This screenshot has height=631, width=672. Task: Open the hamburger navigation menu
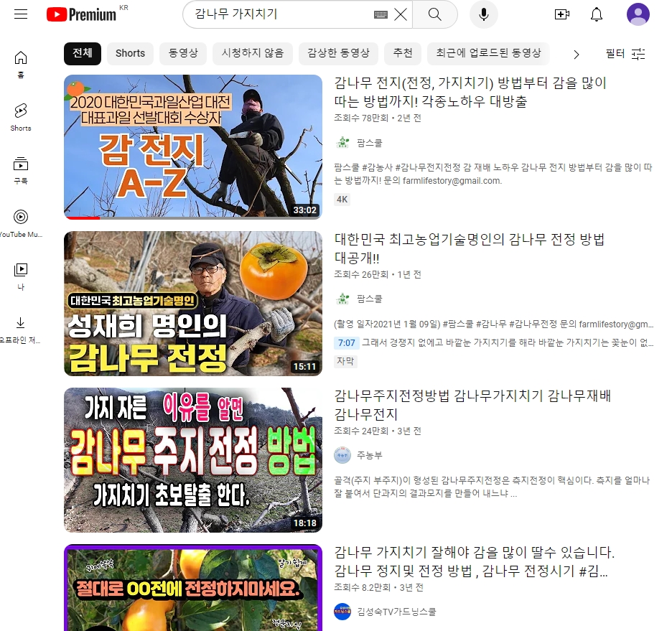[x=21, y=14]
